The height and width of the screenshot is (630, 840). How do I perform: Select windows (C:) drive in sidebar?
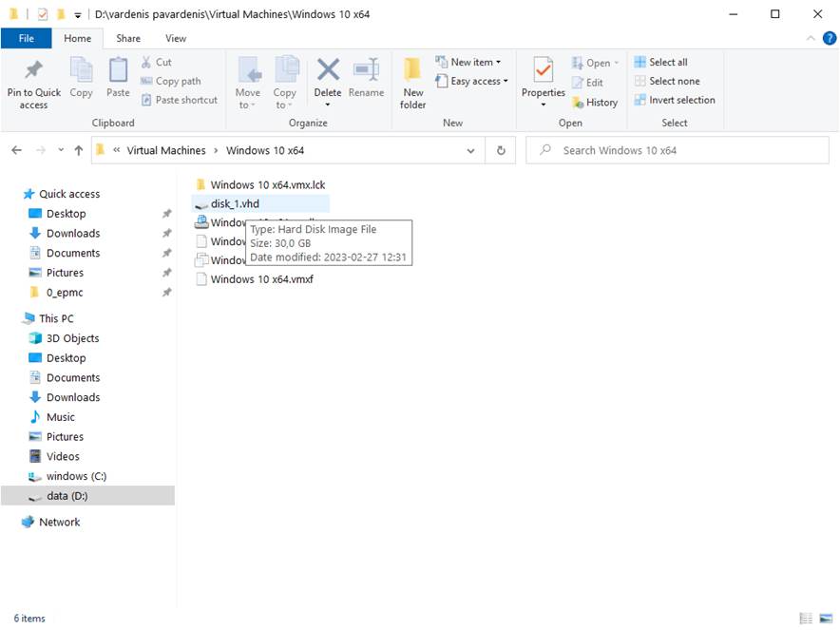coord(75,476)
